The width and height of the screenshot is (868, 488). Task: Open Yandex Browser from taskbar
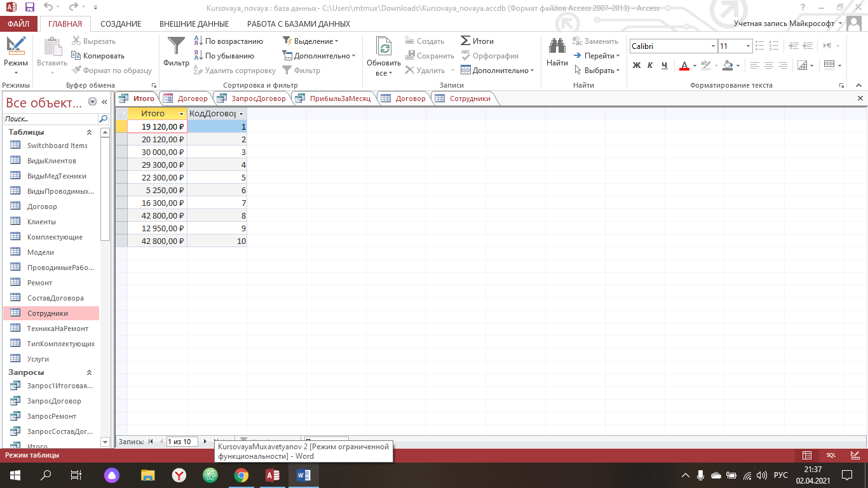click(179, 475)
